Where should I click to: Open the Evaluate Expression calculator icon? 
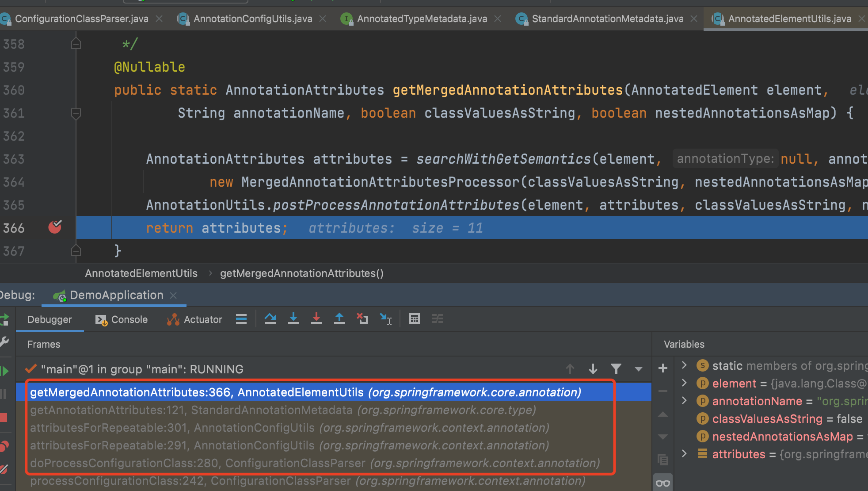414,319
